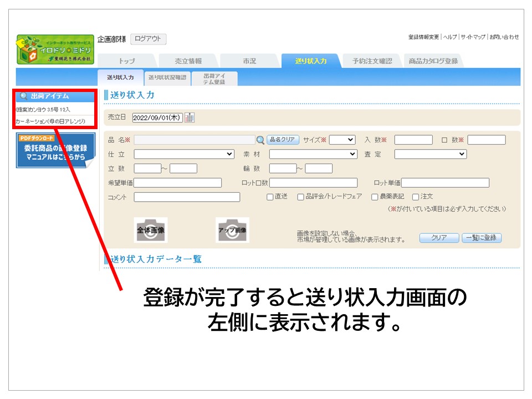
Task: Click the コメント input field
Action: click(187, 197)
